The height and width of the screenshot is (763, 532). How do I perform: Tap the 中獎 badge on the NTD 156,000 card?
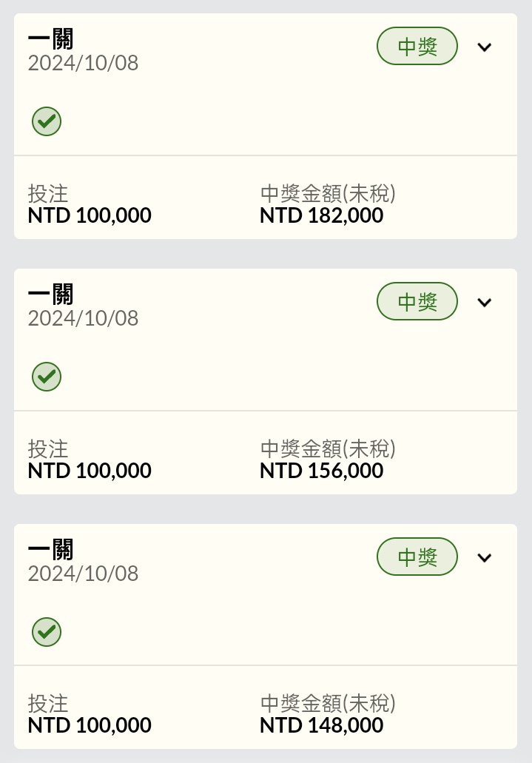pyautogui.click(x=417, y=302)
